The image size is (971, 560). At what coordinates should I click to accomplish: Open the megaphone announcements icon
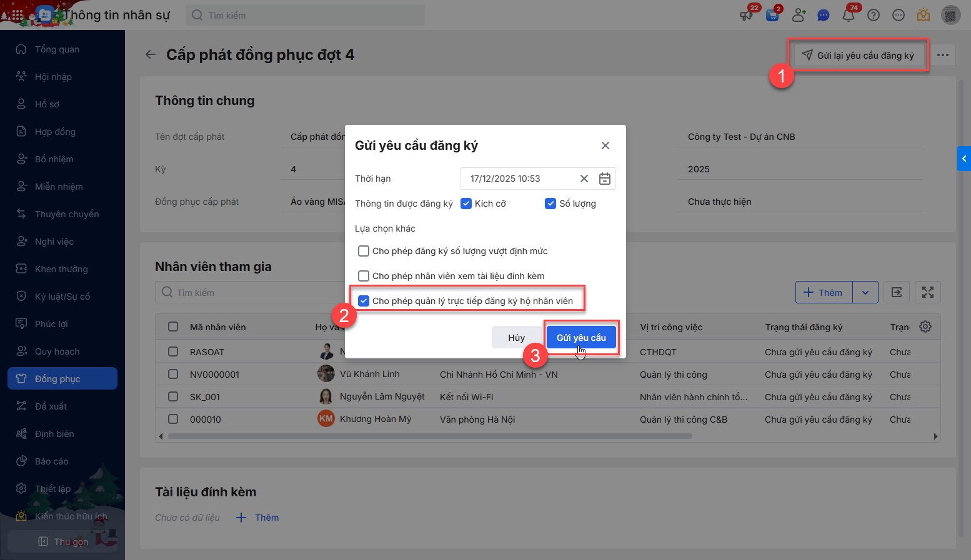pos(747,15)
